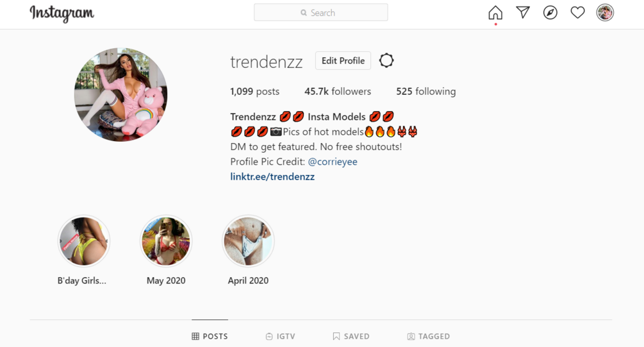Screen dimensions: 644x347
Task: Click the magnifier icon in search box
Action: tap(304, 13)
